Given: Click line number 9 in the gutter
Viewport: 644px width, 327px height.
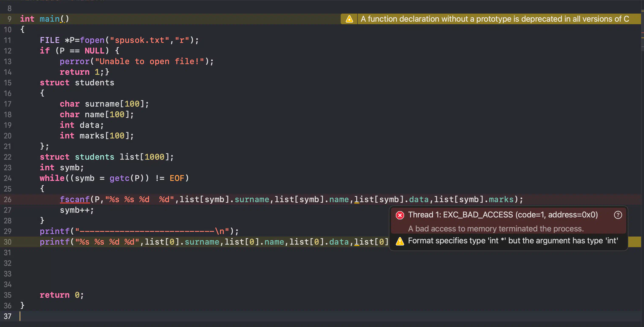Looking at the screenshot, I should tap(10, 19).
